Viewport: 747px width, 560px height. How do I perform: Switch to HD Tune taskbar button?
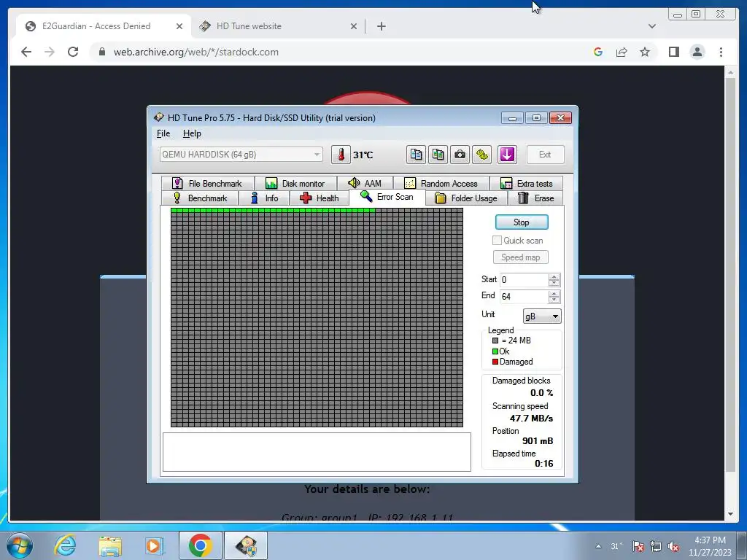pos(246,545)
